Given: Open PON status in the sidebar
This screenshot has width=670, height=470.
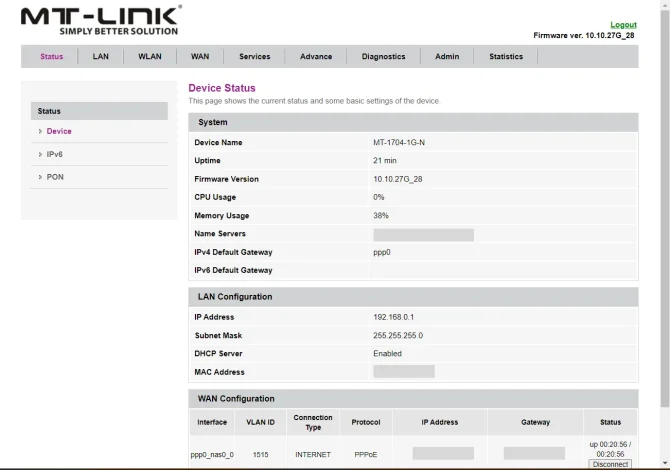Looking at the screenshot, I should tap(55, 177).
